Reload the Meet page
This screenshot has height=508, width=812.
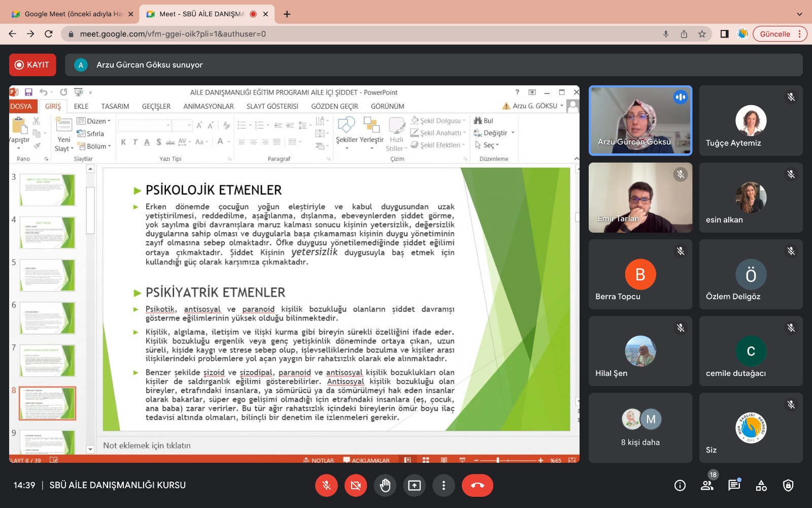point(49,34)
